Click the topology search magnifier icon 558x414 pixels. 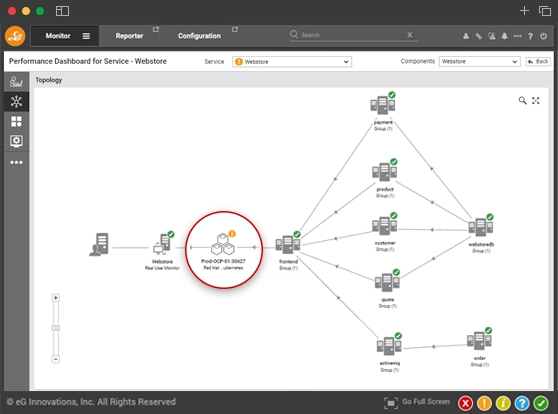pos(522,101)
